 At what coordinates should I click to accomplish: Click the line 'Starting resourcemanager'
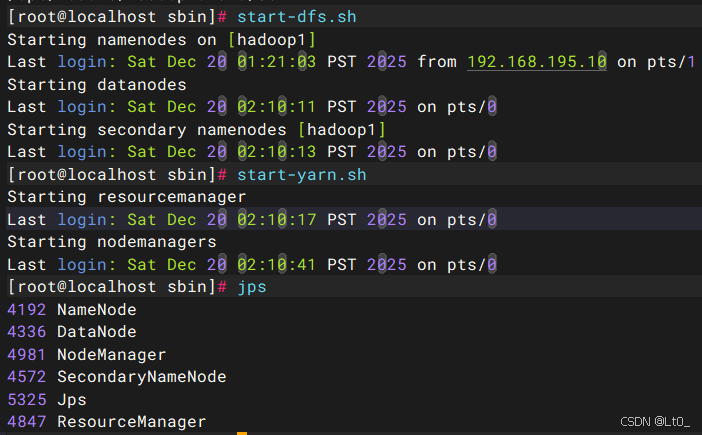point(127,197)
